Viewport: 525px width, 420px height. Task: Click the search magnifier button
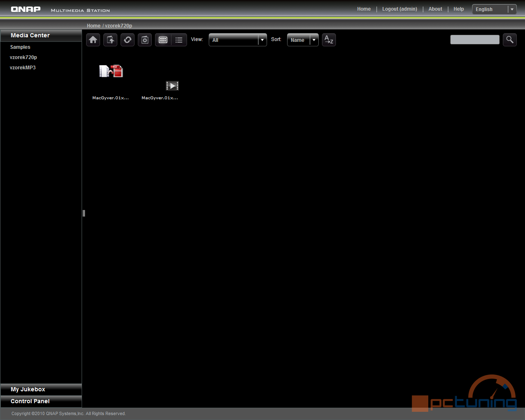(510, 39)
